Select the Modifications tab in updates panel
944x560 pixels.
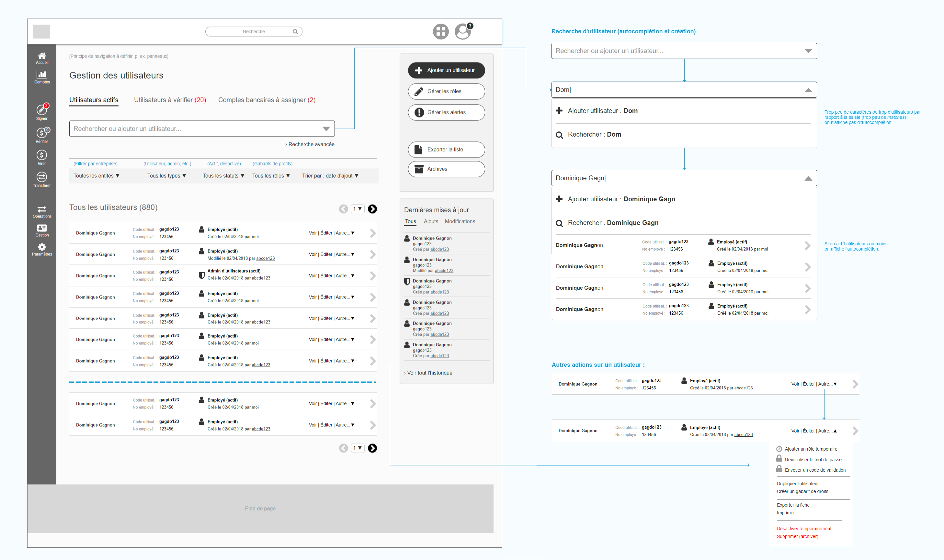click(460, 221)
